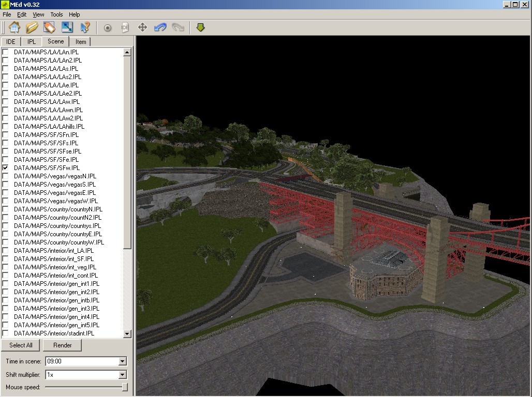Click the orange tag toolbar icon
This screenshot has height=397, width=532.
(x=50, y=27)
